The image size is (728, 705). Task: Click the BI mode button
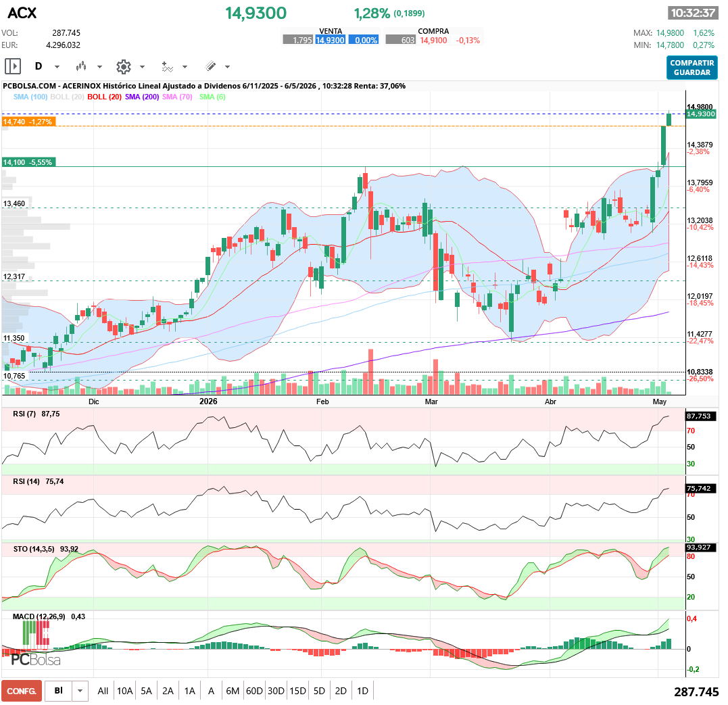59,691
